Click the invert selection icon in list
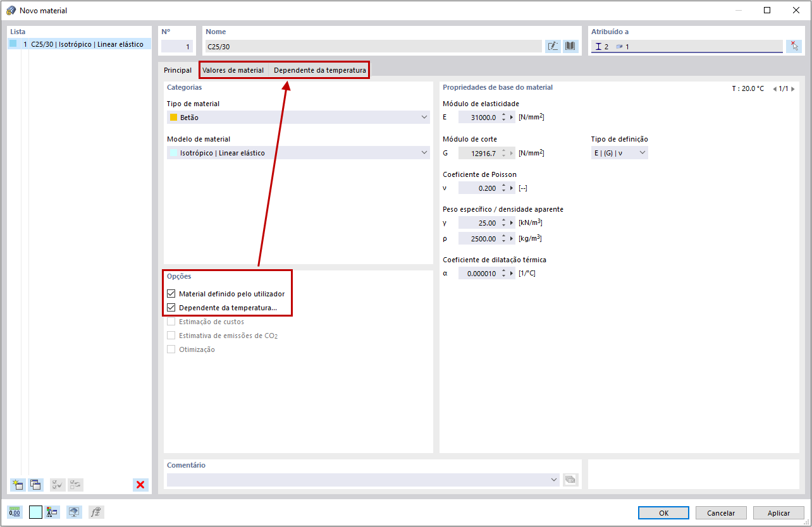The image size is (812, 527). tap(75, 485)
